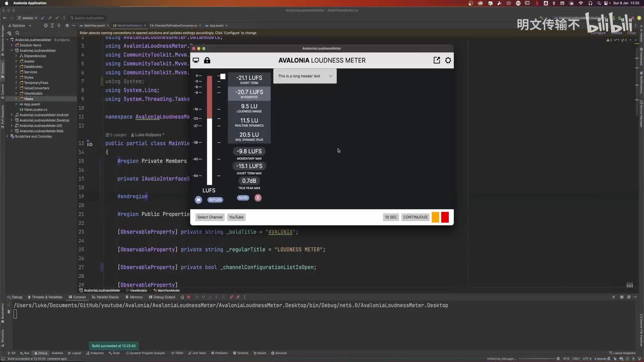
Task: Click the CONTINUOUS button
Action: point(415,217)
